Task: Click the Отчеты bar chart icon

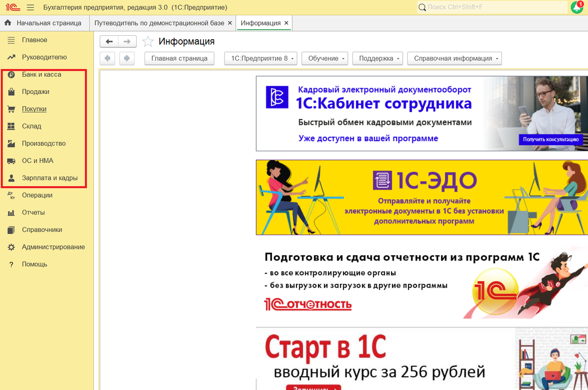Action: tap(11, 212)
